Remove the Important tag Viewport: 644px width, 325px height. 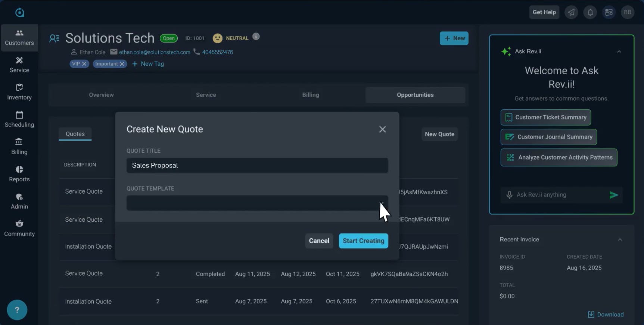(x=122, y=64)
